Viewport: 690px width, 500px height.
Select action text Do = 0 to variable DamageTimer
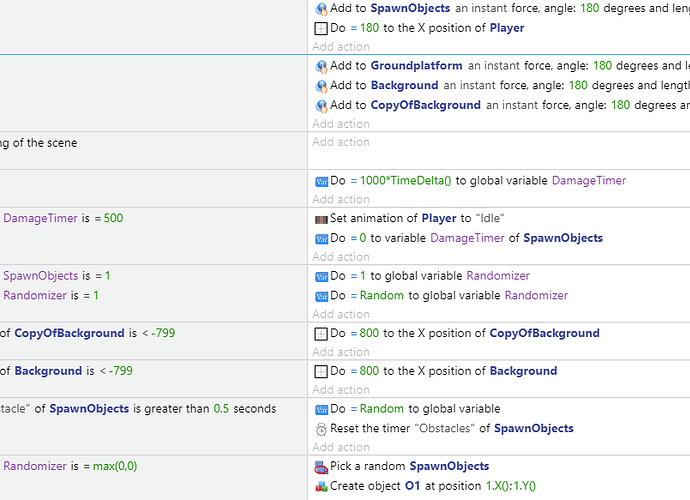point(466,238)
